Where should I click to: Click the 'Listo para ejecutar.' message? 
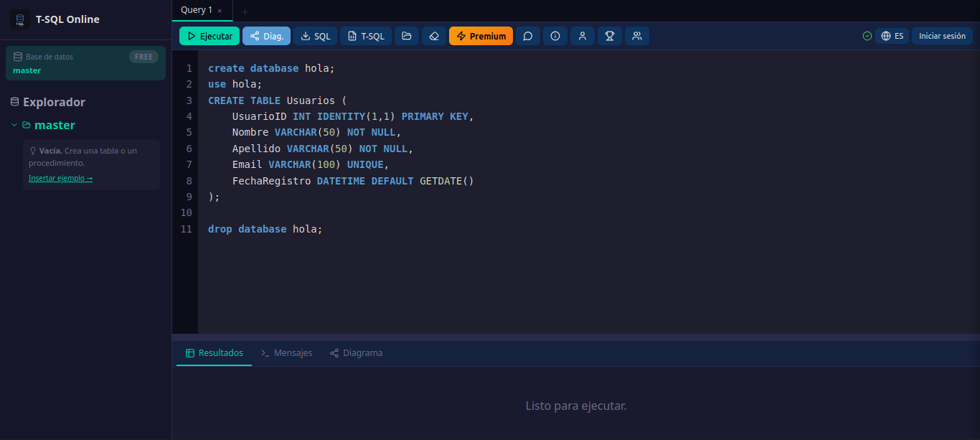[576, 406]
